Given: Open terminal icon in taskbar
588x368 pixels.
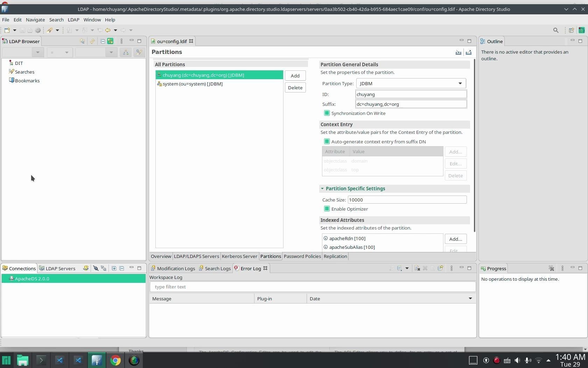Looking at the screenshot, I should click(41, 360).
